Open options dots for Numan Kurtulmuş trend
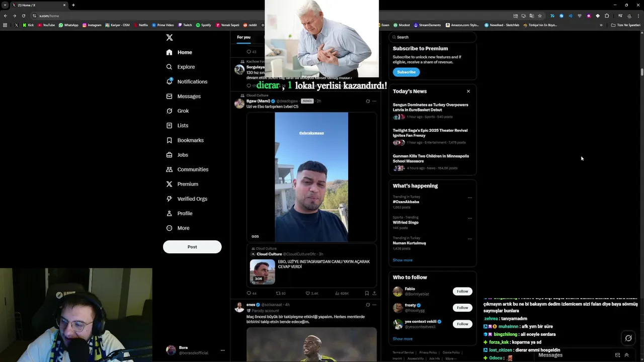This screenshot has width=644, height=362. [470, 239]
